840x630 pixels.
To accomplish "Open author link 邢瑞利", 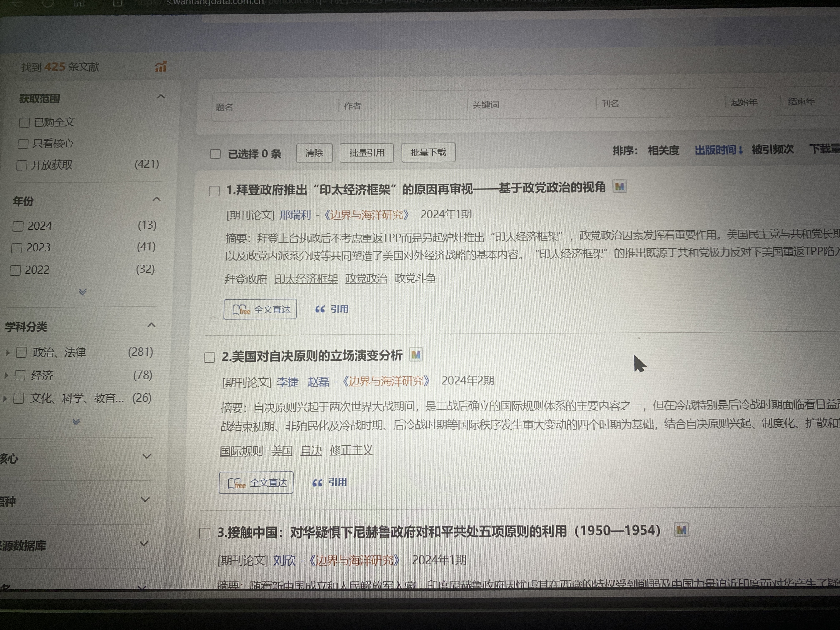I will pyautogui.click(x=295, y=215).
